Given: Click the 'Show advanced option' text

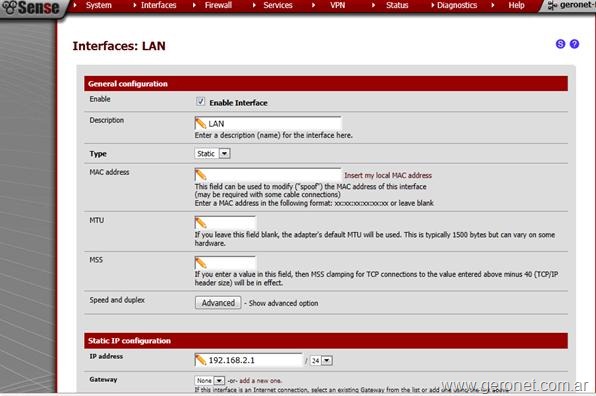Looking at the screenshot, I should pyautogui.click(x=284, y=303).
